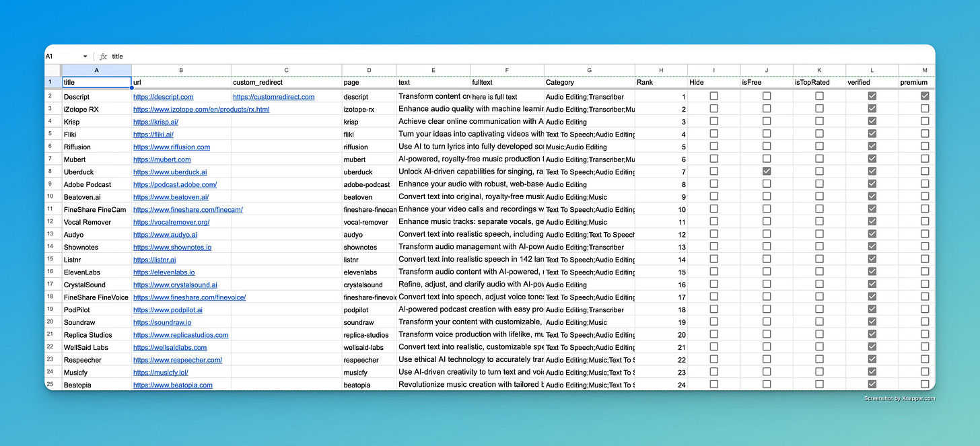Select column A header
Viewport: 980px width, 446px height.
pyautogui.click(x=96, y=70)
